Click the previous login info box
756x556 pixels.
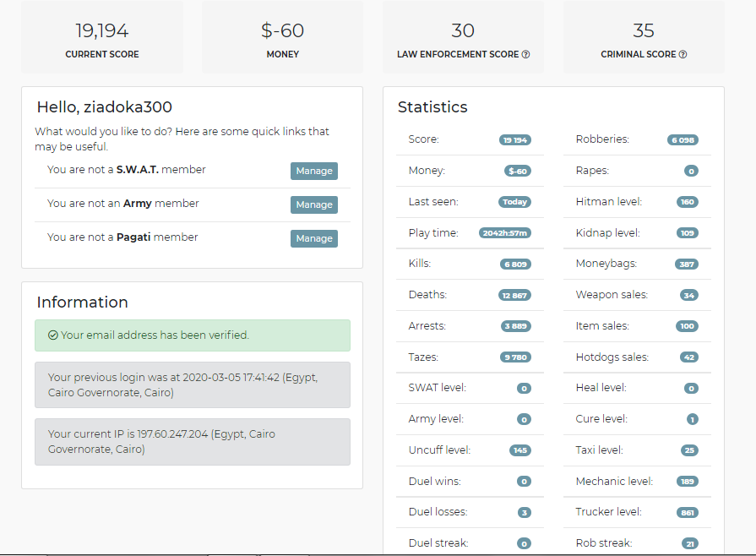[193, 384]
